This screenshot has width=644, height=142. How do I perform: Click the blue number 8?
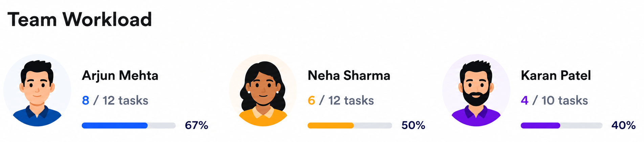click(86, 100)
